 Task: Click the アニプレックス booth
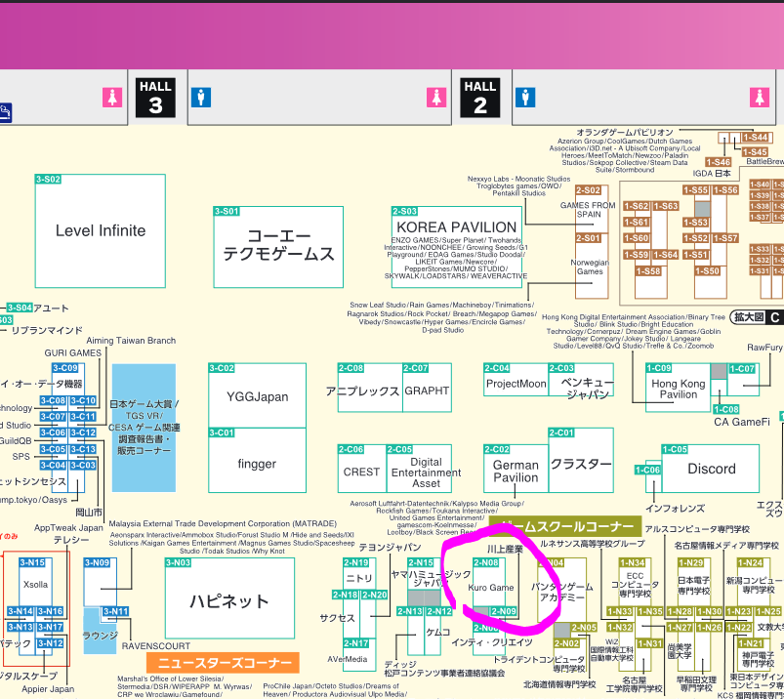370,388
